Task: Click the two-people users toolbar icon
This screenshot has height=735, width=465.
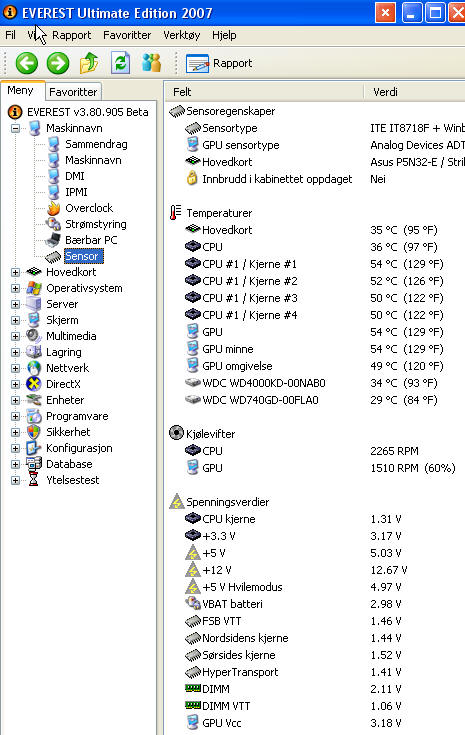Action: click(151, 63)
